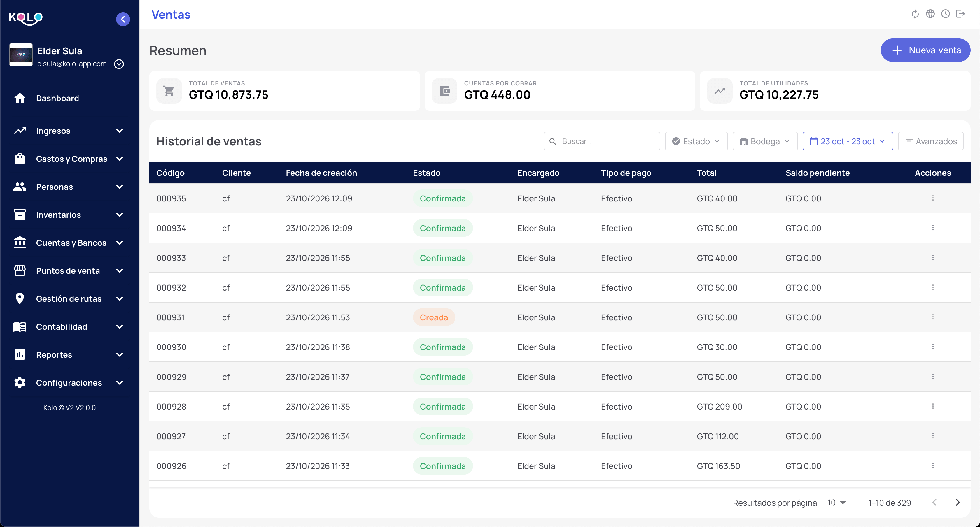Select sale code 000934
980x527 pixels.
(171, 228)
